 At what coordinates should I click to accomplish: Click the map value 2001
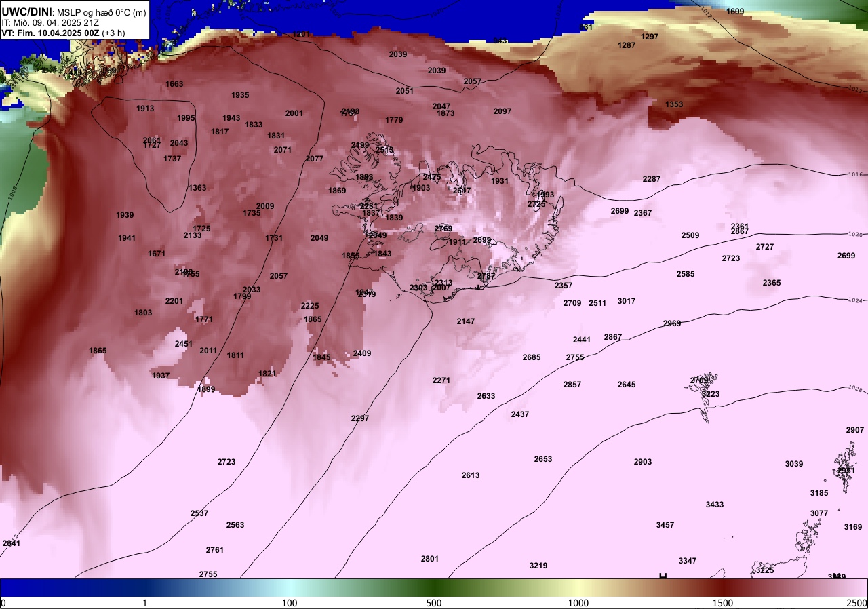click(x=294, y=113)
